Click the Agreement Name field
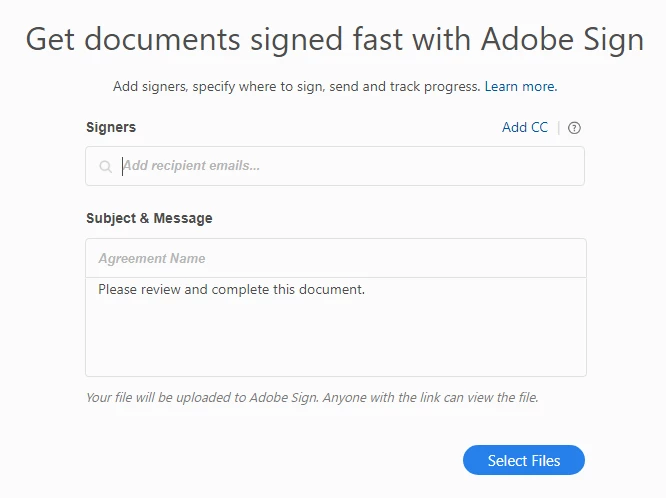Viewport: 666px width, 498px height. [335, 258]
